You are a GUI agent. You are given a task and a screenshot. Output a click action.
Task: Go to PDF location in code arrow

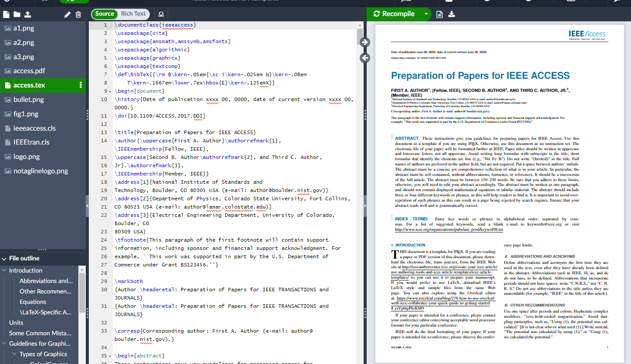pos(365,57)
